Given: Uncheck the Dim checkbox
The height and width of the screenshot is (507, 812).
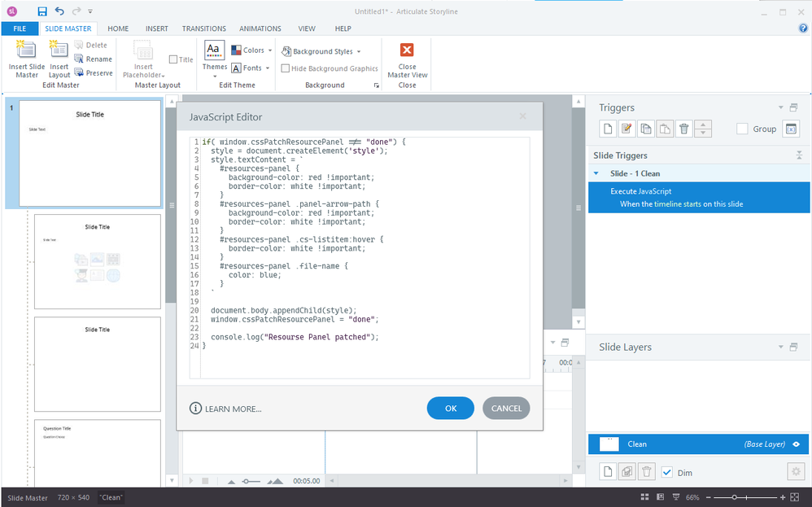Looking at the screenshot, I should [667, 472].
